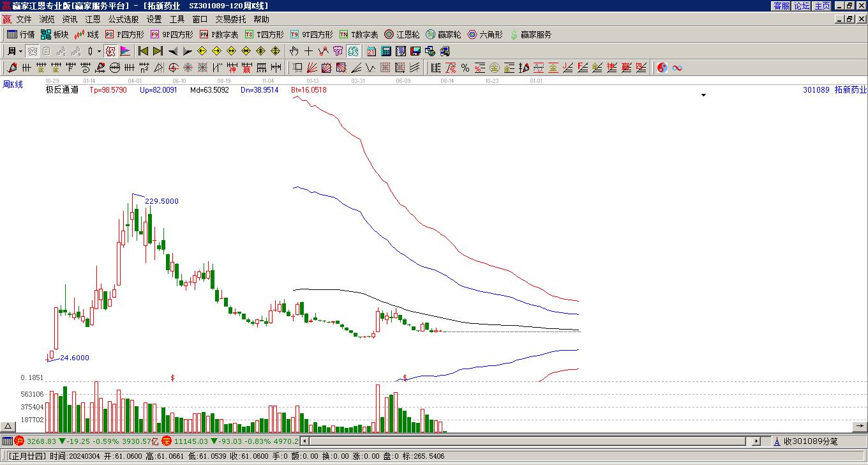The width and height of the screenshot is (868, 465).
Task: Open the P数字表 tool
Action: click(219, 34)
